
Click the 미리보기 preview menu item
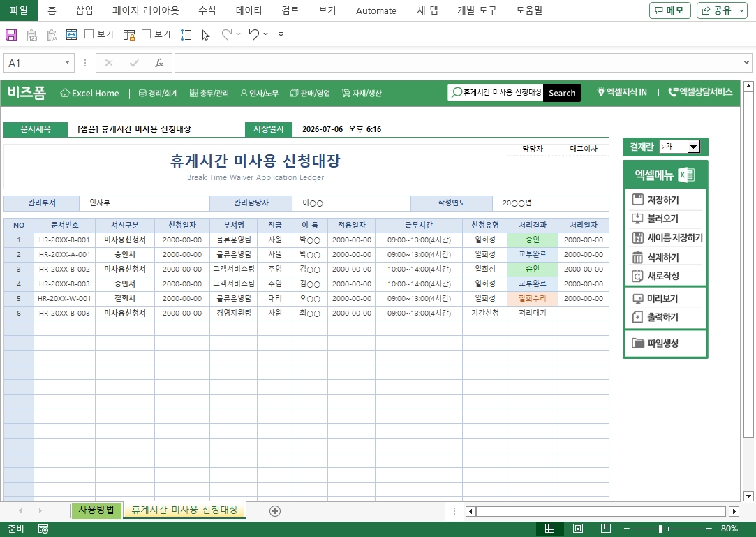665,299
